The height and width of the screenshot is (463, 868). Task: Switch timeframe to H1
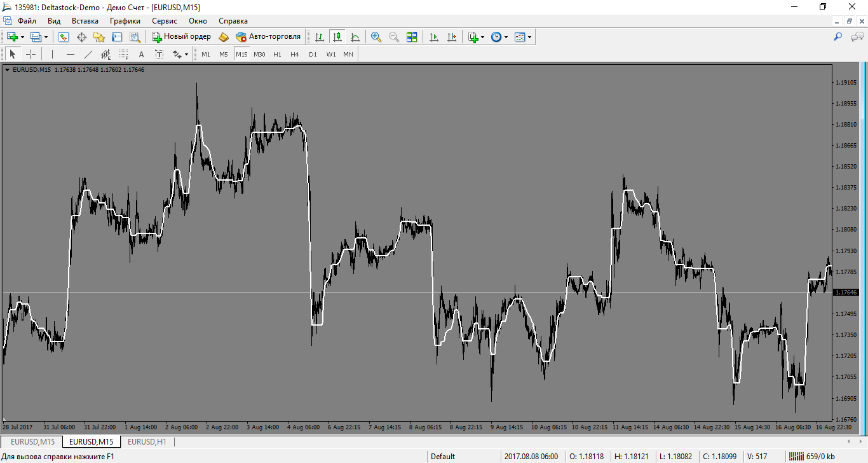click(x=277, y=54)
